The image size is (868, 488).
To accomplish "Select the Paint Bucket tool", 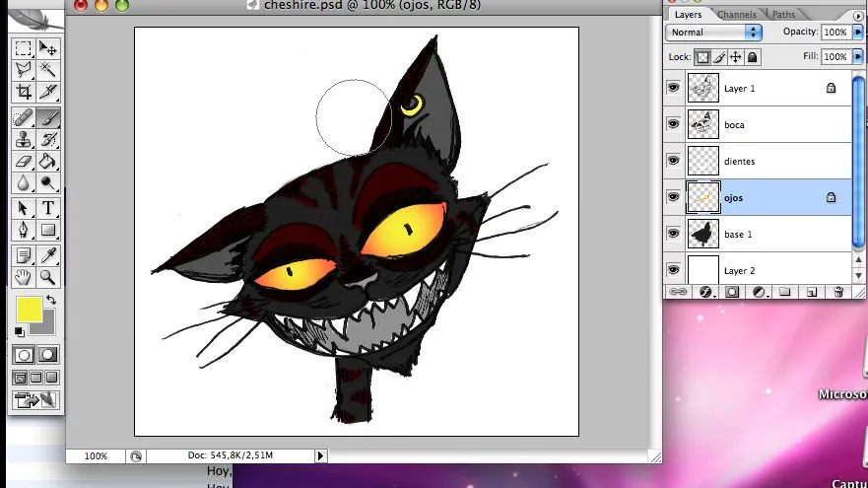I will click(x=48, y=162).
